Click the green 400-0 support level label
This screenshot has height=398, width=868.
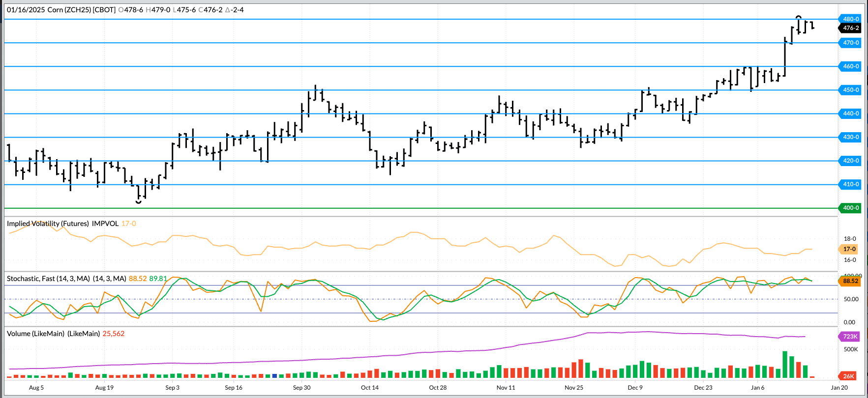[x=850, y=208]
